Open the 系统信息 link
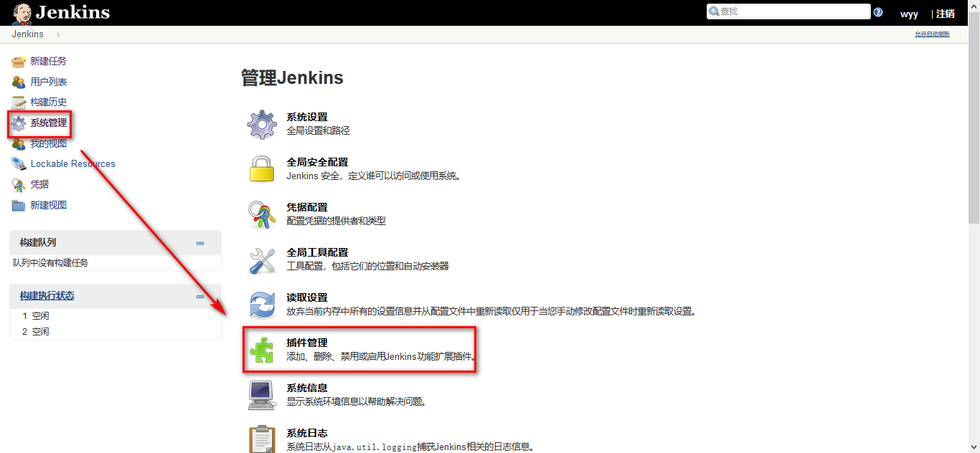The image size is (980, 453). coord(307,388)
